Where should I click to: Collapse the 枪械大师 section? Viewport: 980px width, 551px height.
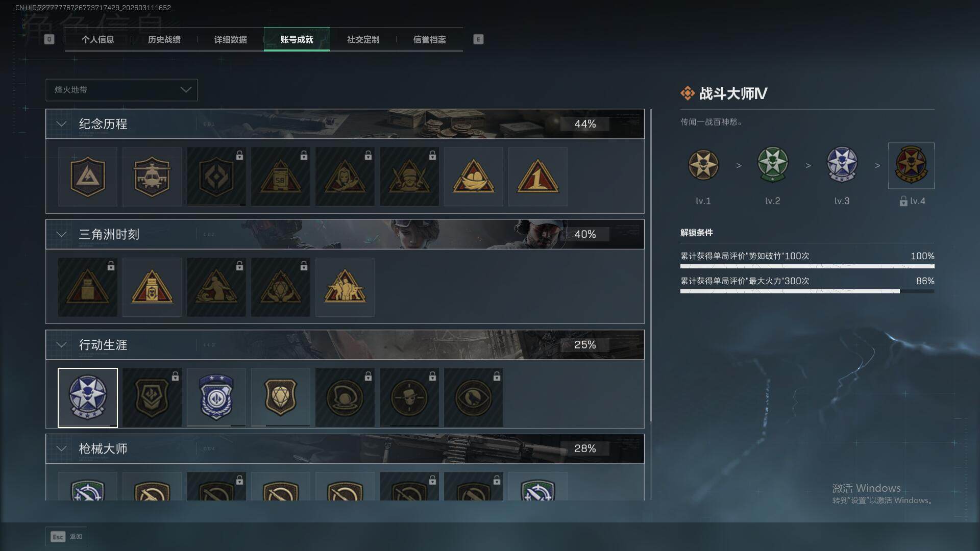61,448
